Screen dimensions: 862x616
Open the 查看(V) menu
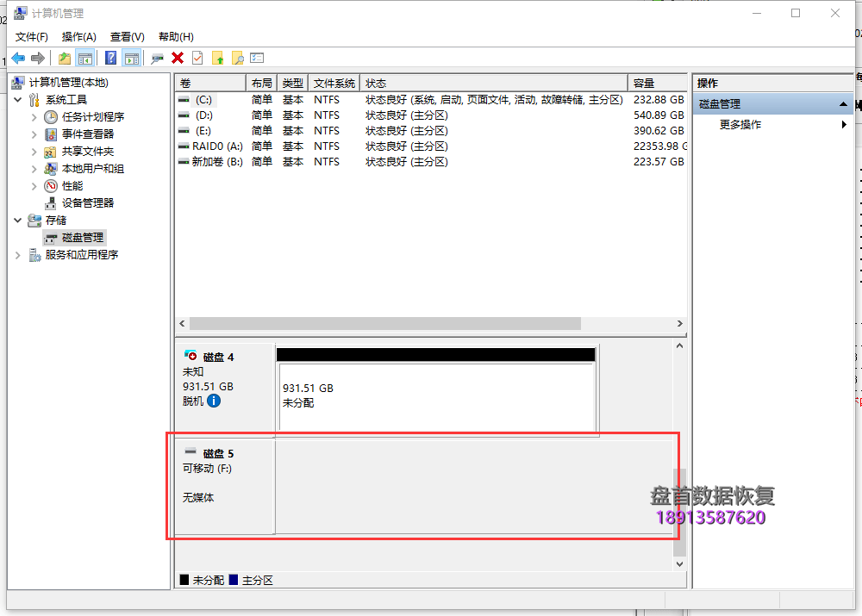[x=127, y=36]
